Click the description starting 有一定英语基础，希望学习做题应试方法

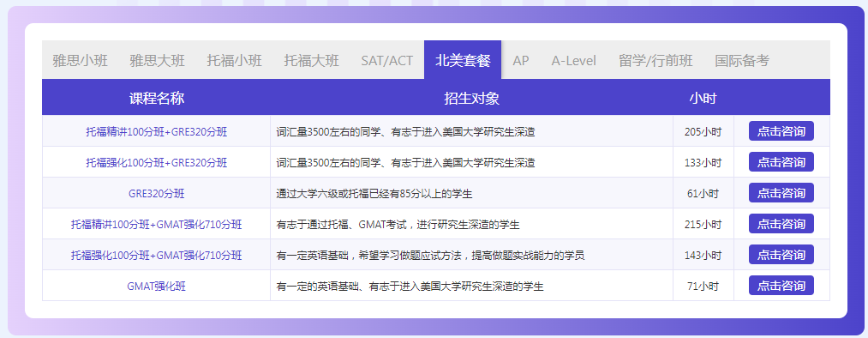click(431, 256)
